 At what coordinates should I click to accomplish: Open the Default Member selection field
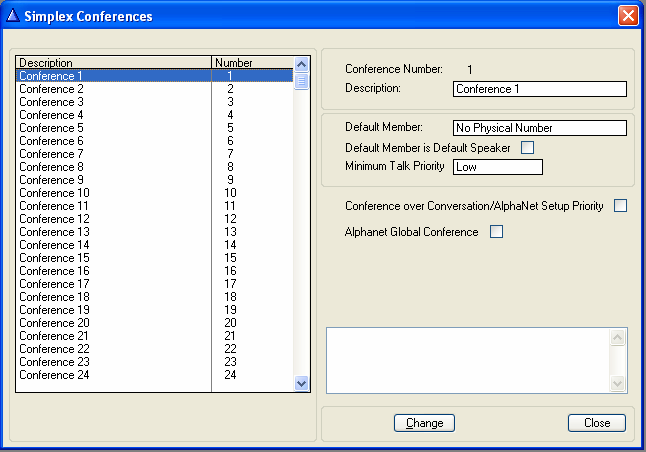[539, 128]
